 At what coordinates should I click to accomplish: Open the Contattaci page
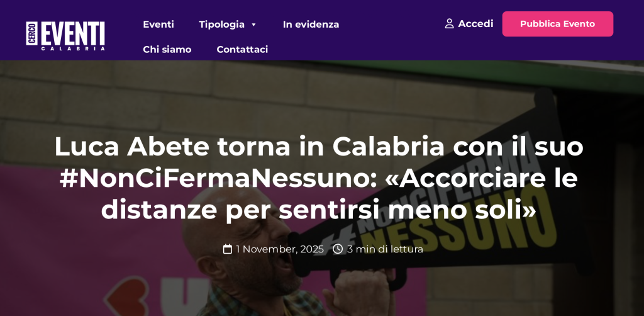click(242, 50)
